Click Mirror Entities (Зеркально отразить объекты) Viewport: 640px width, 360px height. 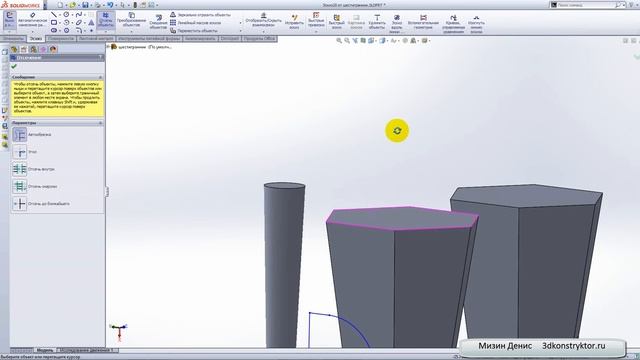pos(200,15)
